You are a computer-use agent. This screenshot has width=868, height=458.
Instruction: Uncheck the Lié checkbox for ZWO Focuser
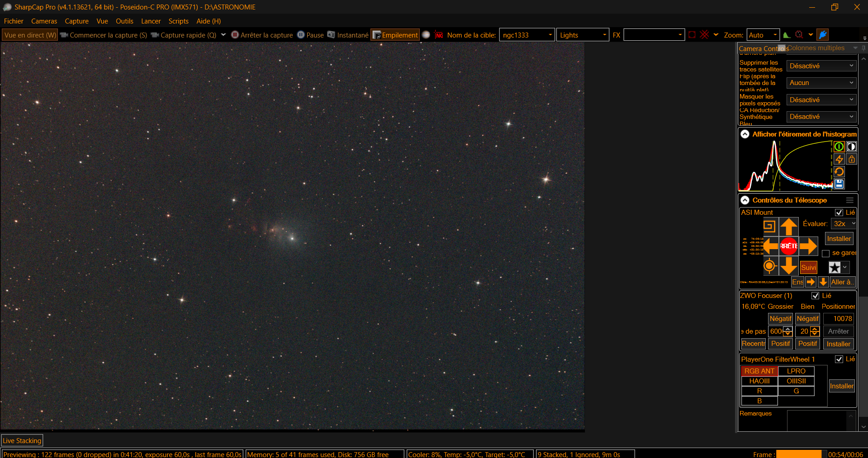coord(816,296)
